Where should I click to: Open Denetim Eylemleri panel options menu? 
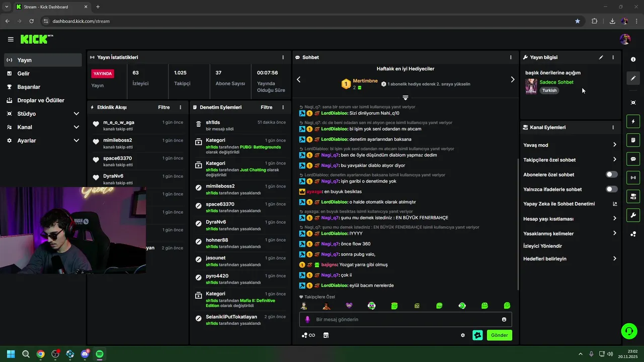[x=283, y=107]
